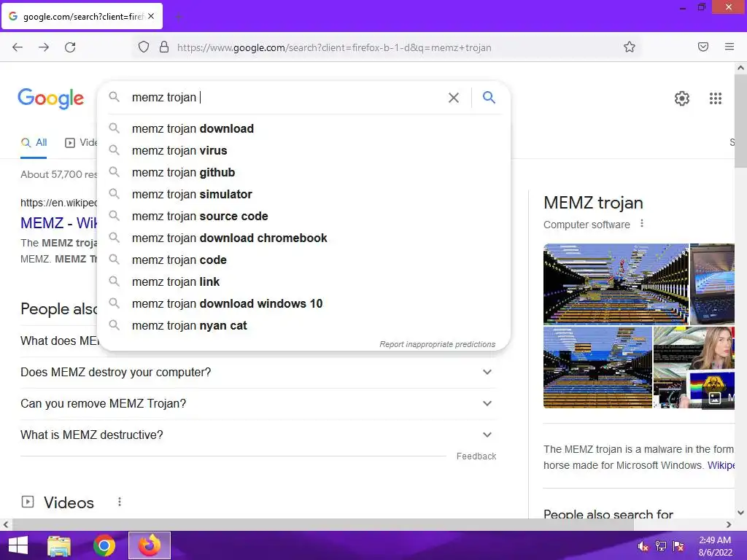Screen dimensions: 747x560
Task: Choose suggestion 'memz trojan source code'
Action: point(304,216)
